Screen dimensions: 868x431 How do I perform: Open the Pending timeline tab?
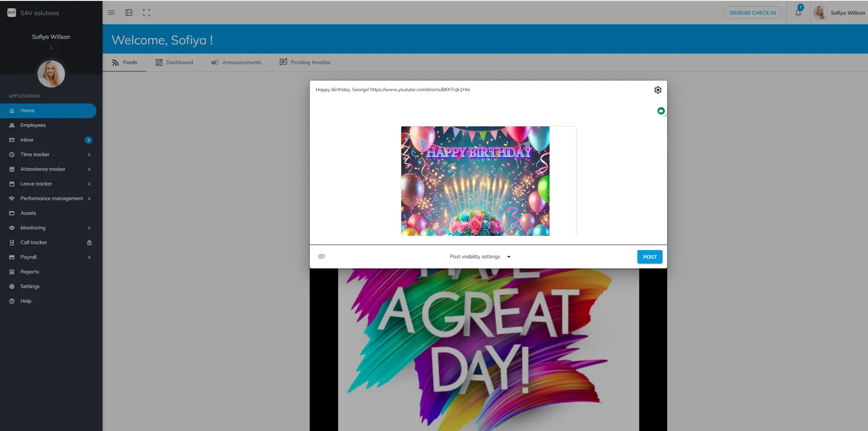coord(305,63)
